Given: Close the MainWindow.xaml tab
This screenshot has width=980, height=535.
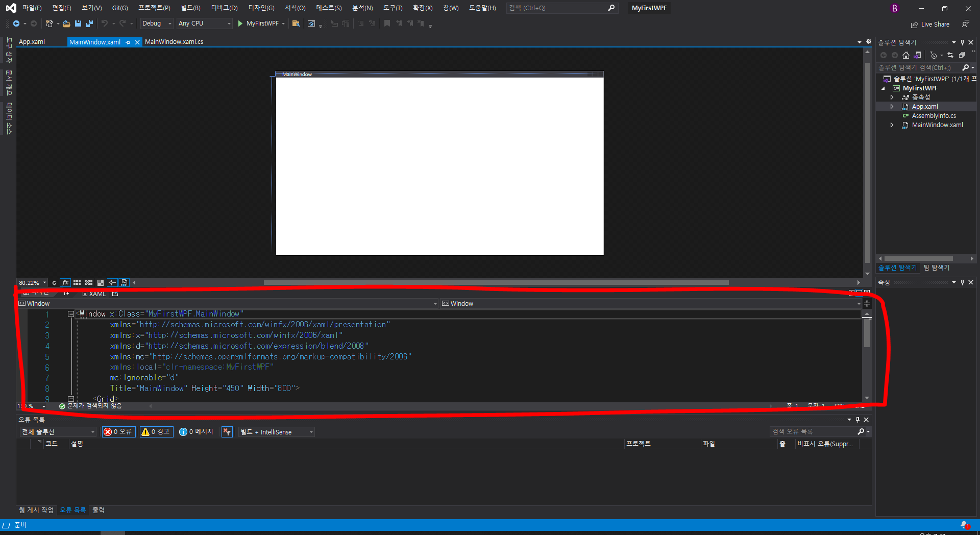Looking at the screenshot, I should [137, 42].
